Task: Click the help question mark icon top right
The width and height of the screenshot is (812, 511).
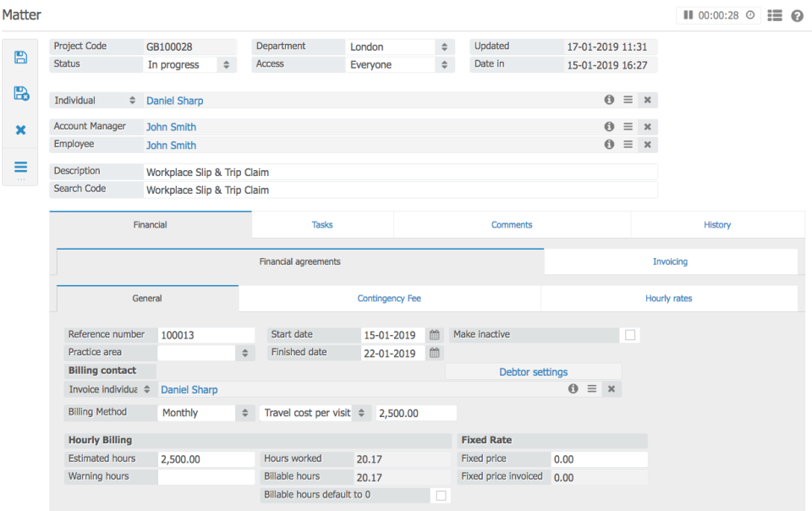Action: click(x=796, y=15)
